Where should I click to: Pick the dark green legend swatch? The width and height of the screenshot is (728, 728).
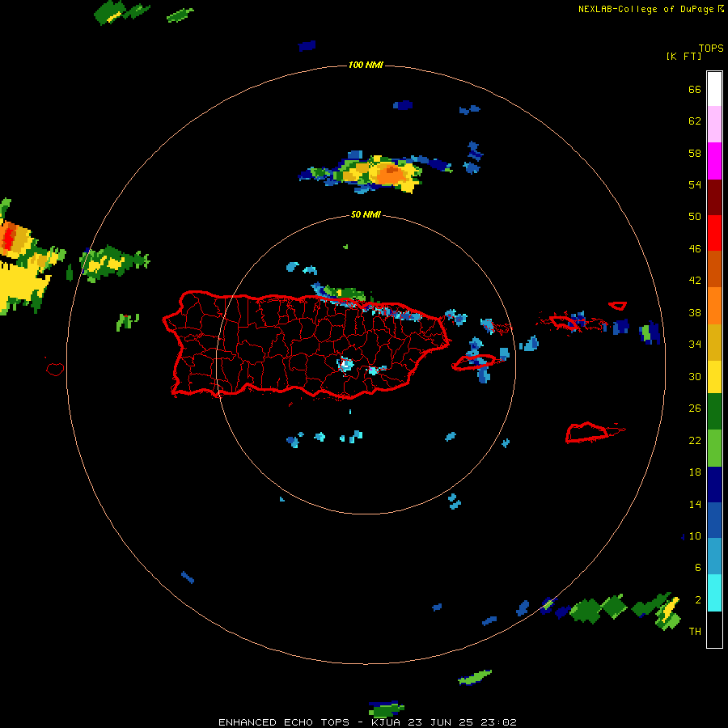point(714,412)
